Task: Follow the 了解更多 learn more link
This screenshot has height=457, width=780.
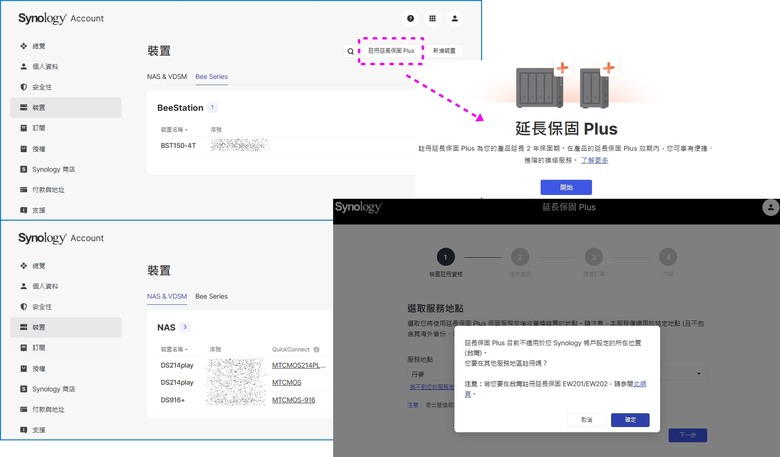Action: coord(594,160)
